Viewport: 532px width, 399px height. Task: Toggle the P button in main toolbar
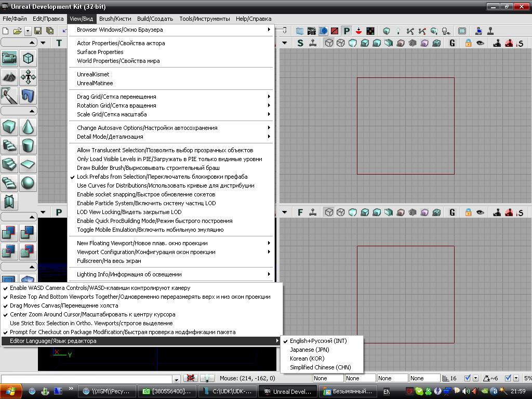click(347, 31)
